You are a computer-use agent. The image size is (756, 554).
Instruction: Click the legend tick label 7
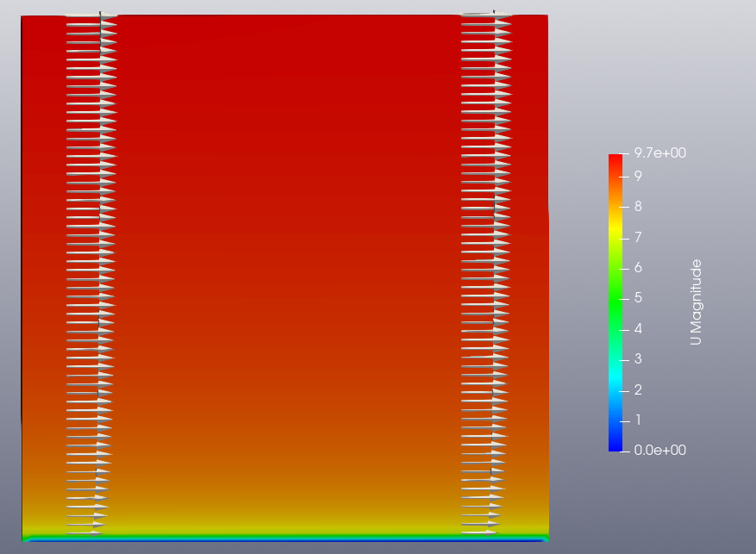coord(638,238)
